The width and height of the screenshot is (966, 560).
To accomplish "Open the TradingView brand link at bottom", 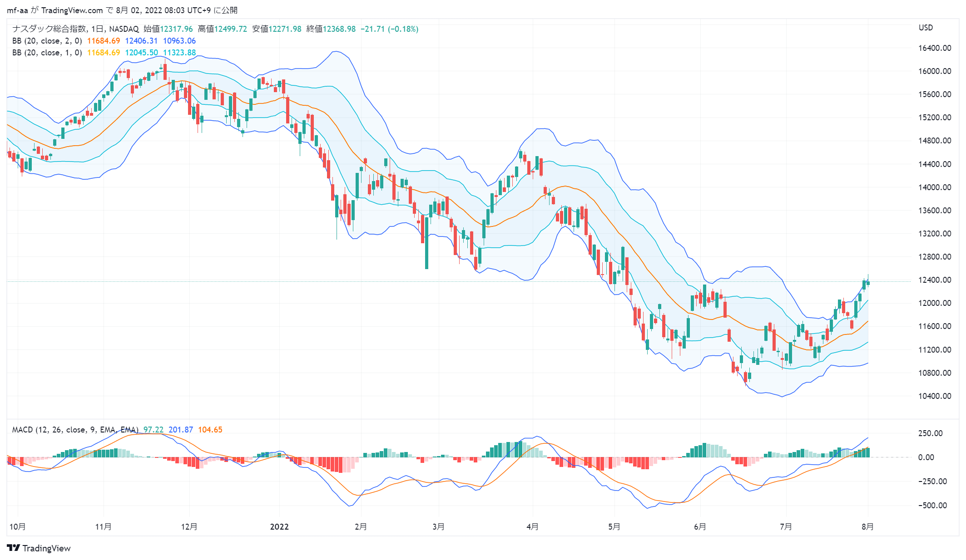I will click(x=39, y=548).
